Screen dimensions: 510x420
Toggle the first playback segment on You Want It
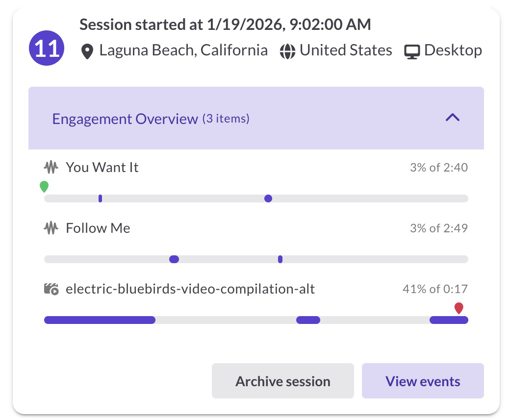coord(100,198)
